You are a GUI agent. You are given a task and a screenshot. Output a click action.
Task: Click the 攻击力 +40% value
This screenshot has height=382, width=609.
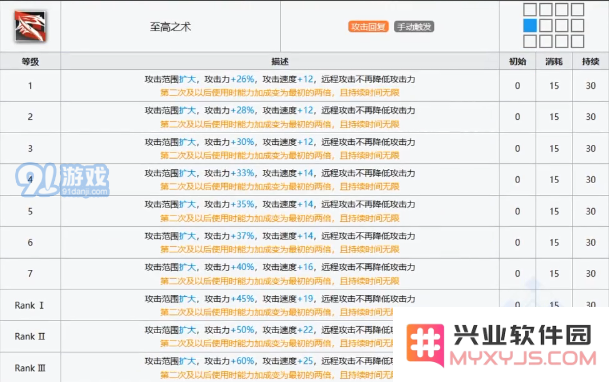click(243, 267)
